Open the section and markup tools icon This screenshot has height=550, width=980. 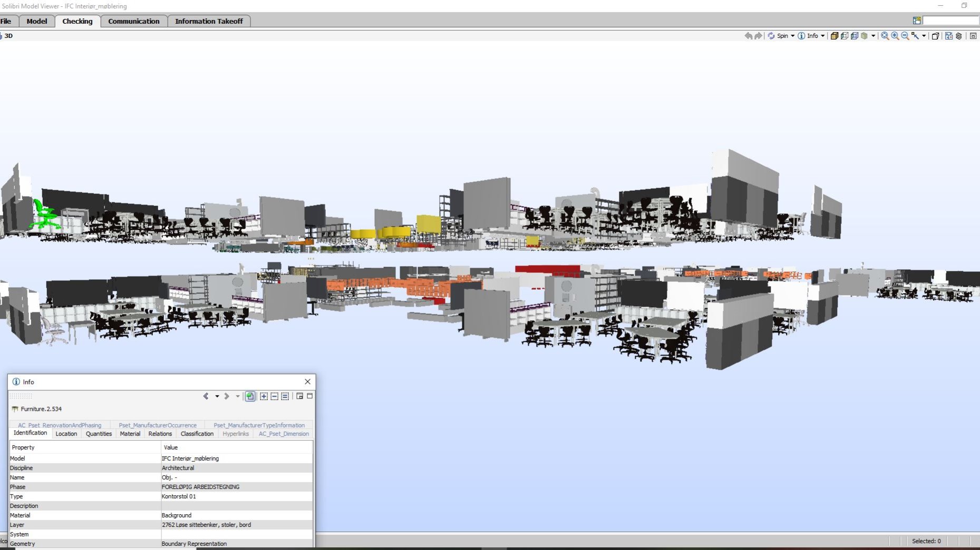point(949,36)
